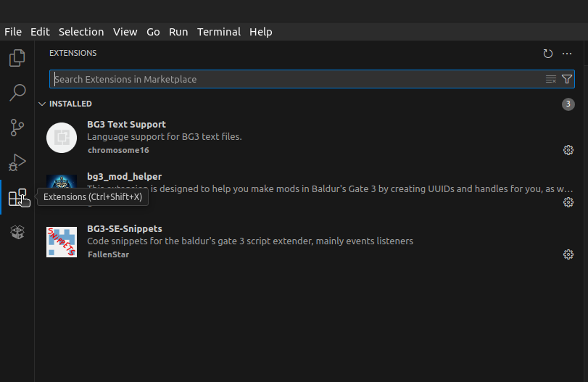
Task: Select the bg3_mod_helper extension title
Action: [124, 177]
